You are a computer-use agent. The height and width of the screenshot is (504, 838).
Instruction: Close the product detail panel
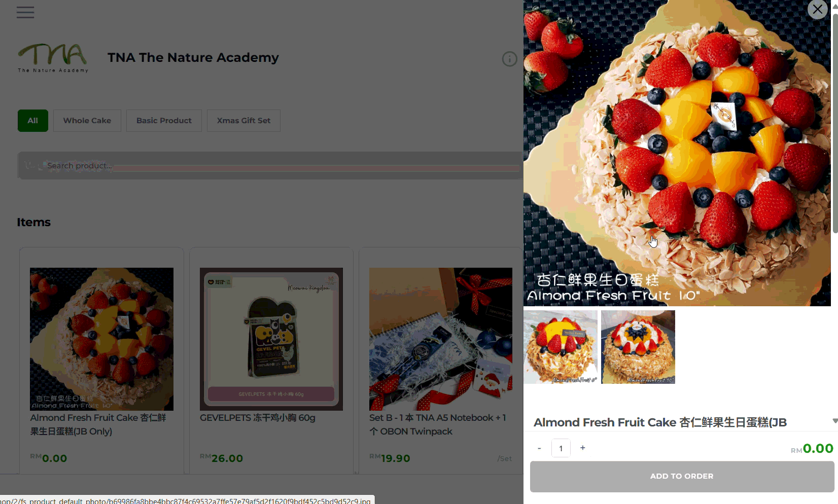pyautogui.click(x=817, y=9)
